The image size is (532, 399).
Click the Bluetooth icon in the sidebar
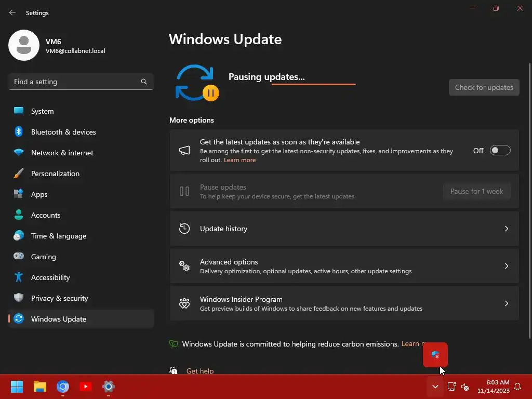tap(19, 131)
